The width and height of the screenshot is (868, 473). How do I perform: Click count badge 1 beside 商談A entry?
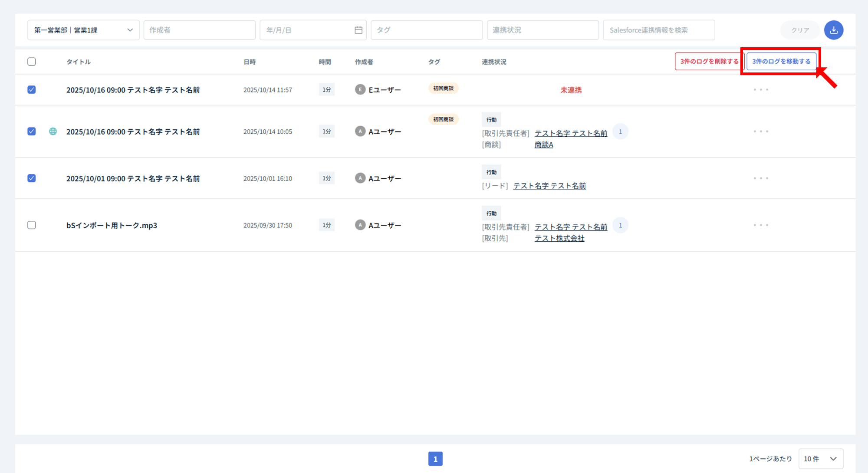click(620, 131)
